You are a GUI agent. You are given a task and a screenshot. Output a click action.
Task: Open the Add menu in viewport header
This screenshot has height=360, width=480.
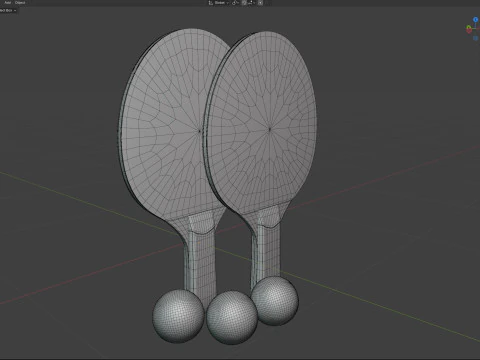click(x=7, y=2)
